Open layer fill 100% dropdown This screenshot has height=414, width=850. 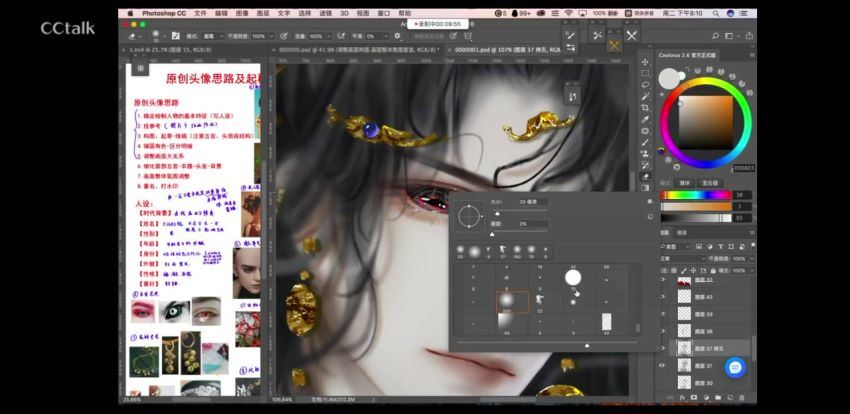pos(750,270)
